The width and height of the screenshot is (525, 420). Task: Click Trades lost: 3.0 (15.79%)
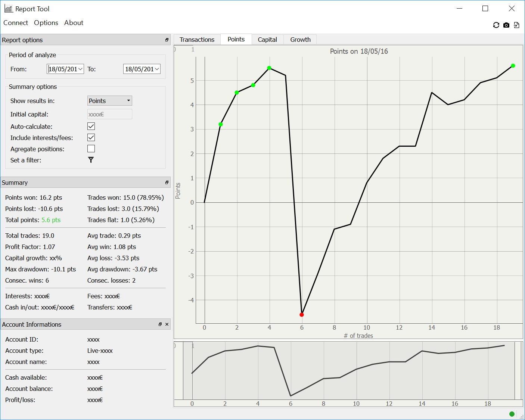(x=123, y=209)
